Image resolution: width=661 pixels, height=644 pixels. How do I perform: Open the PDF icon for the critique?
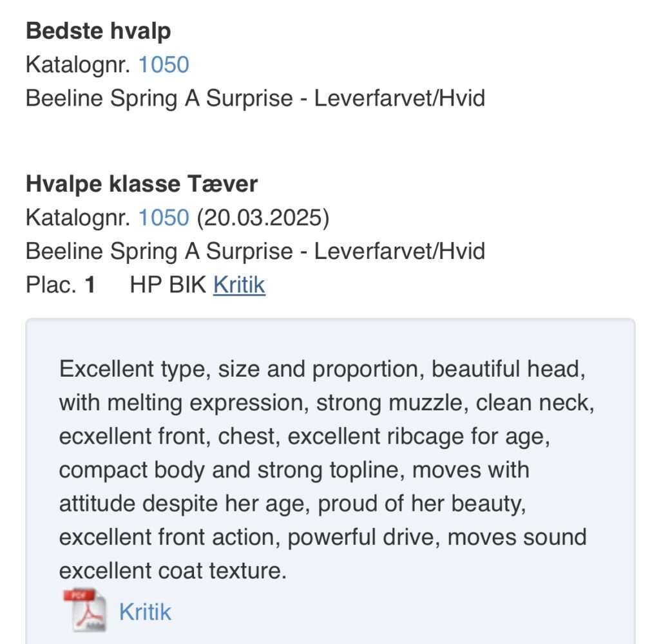click(84, 611)
